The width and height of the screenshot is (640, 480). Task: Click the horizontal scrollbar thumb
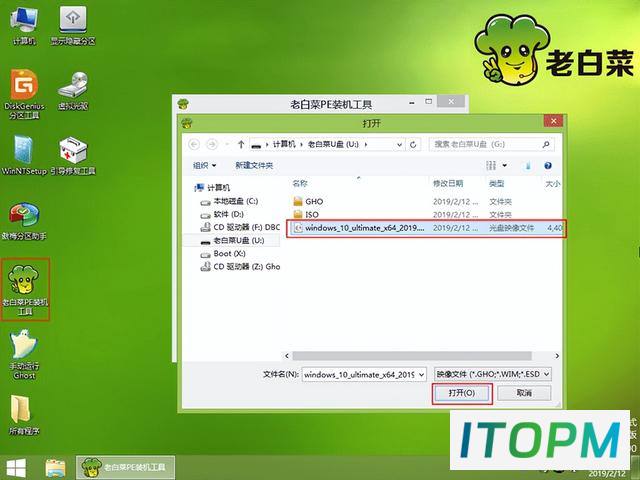click(412, 356)
